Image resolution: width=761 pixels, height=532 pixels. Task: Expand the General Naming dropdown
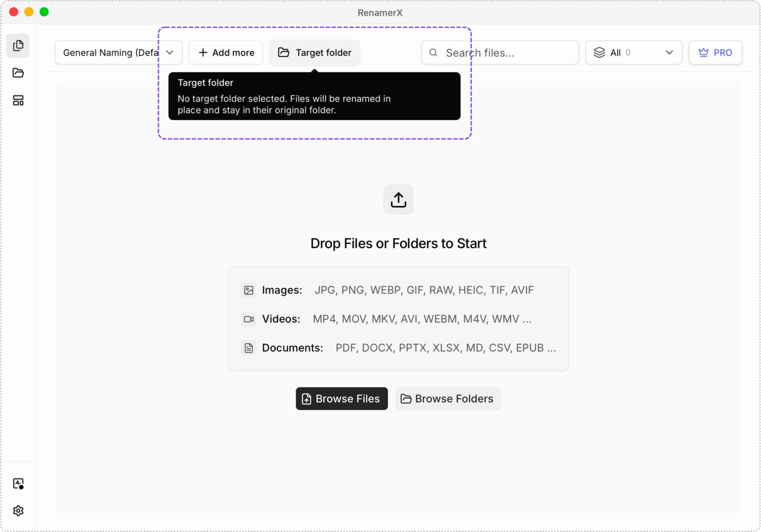119,53
